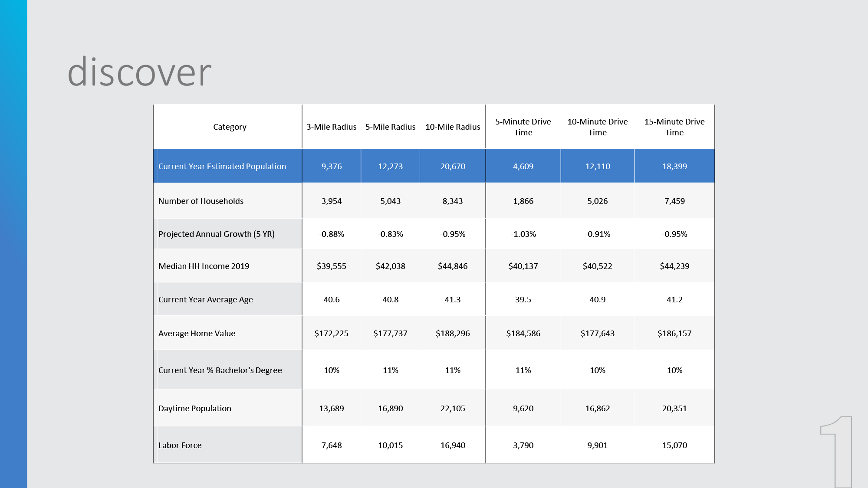868x488 pixels.
Task: Click the population value 20,670
Action: point(453,167)
